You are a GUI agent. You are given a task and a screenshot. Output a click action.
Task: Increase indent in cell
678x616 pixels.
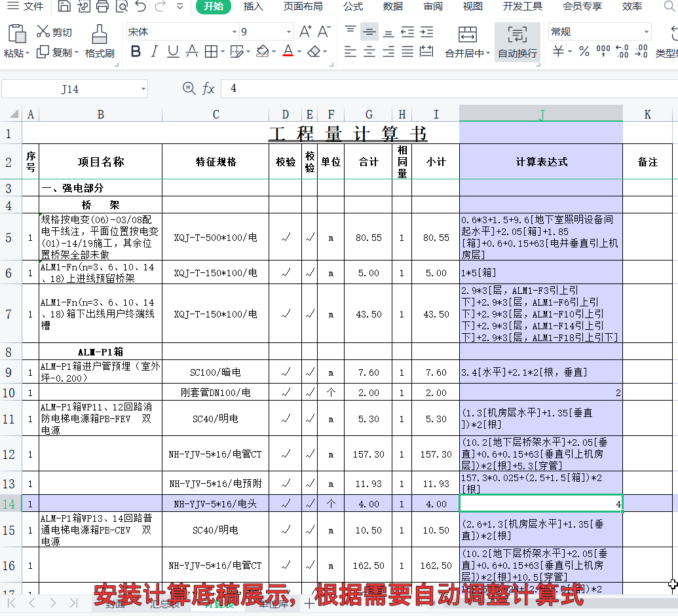426,31
